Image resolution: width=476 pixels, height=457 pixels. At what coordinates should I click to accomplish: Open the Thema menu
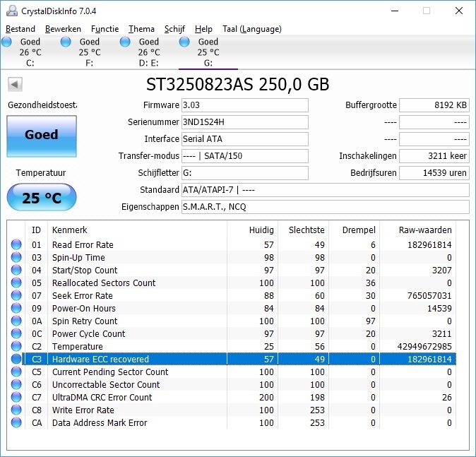coord(141,29)
